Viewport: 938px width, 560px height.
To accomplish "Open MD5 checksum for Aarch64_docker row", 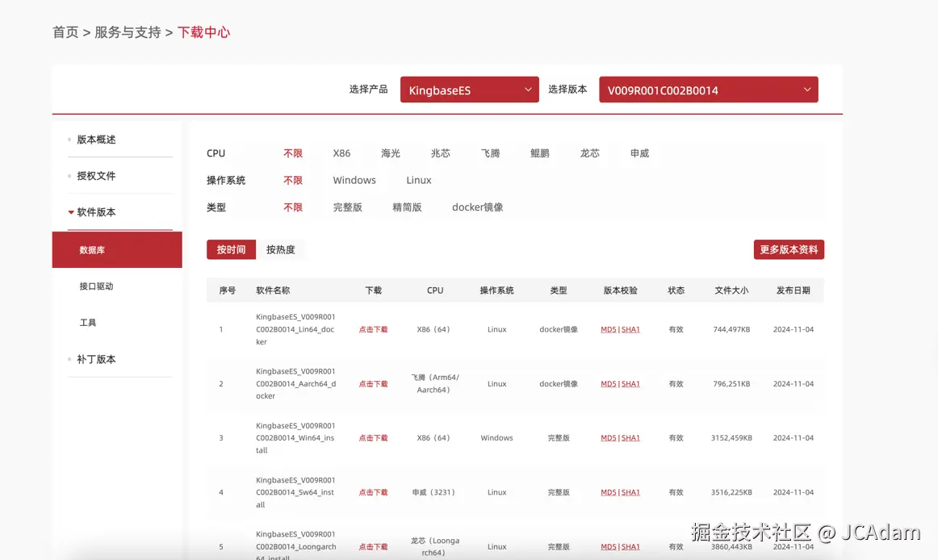I will (x=609, y=384).
